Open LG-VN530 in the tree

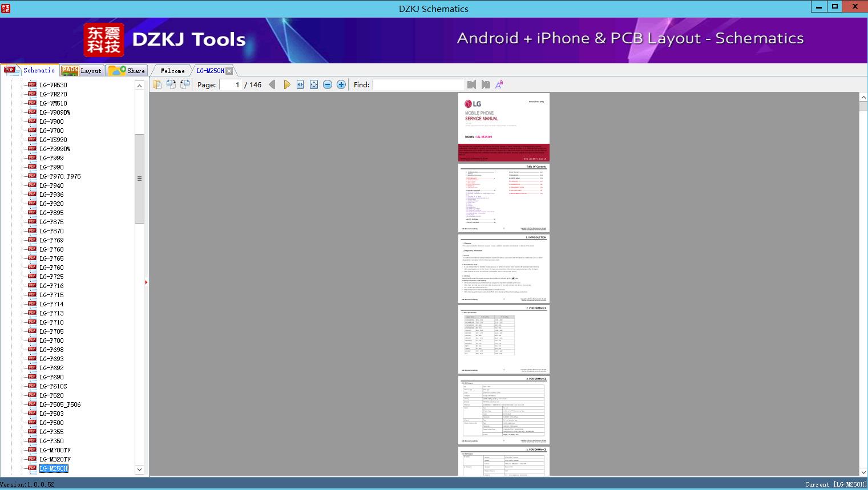click(x=53, y=85)
